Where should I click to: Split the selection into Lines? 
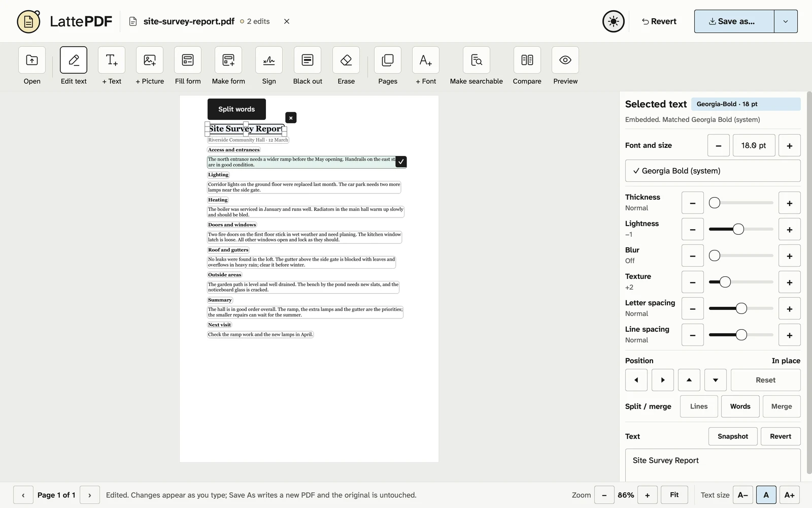tap(699, 406)
